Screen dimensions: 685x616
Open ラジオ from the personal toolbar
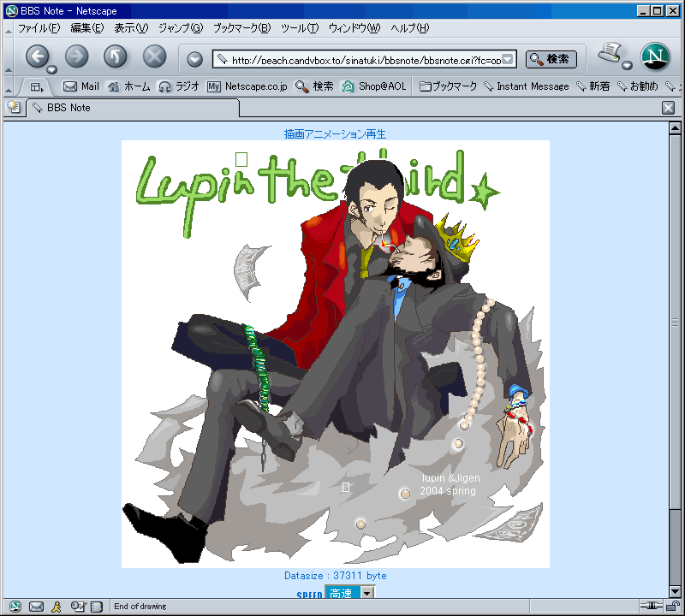pos(179,86)
